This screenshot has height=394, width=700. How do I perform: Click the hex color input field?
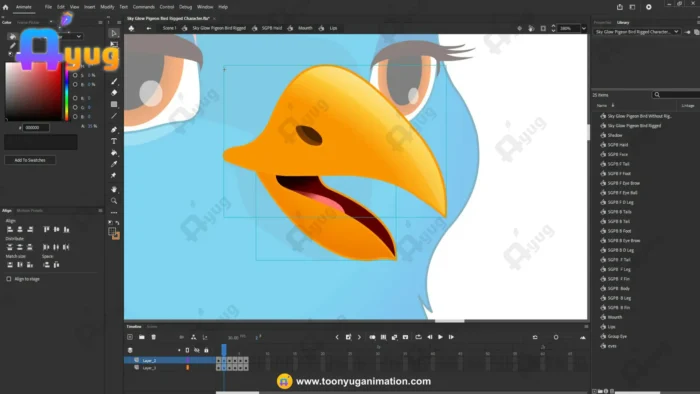pos(36,128)
